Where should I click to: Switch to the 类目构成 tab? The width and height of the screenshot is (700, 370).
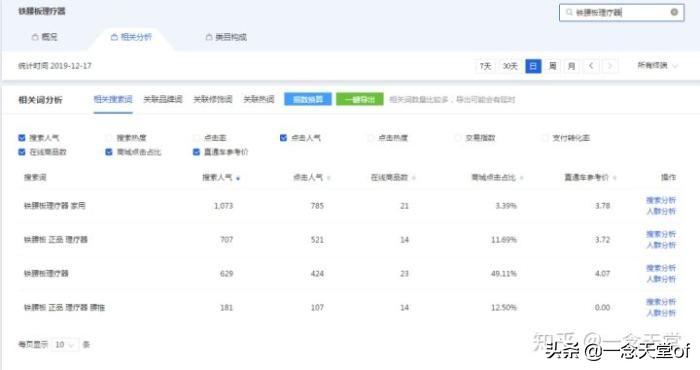[x=226, y=37]
